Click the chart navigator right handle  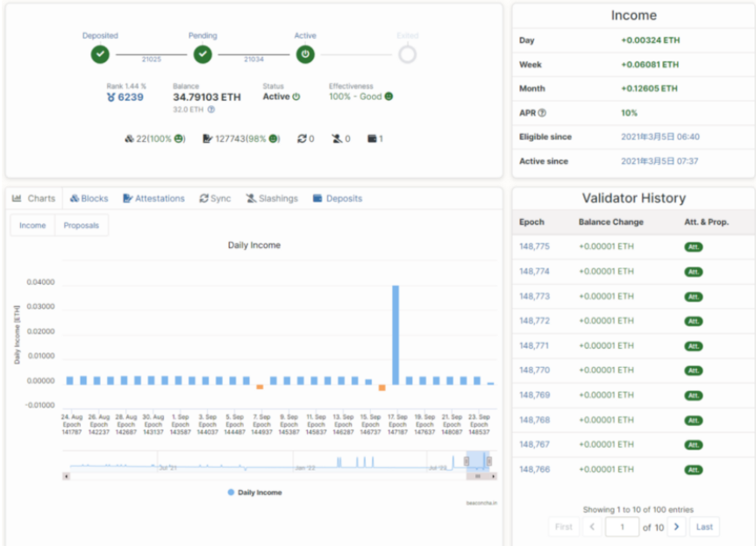click(489, 462)
